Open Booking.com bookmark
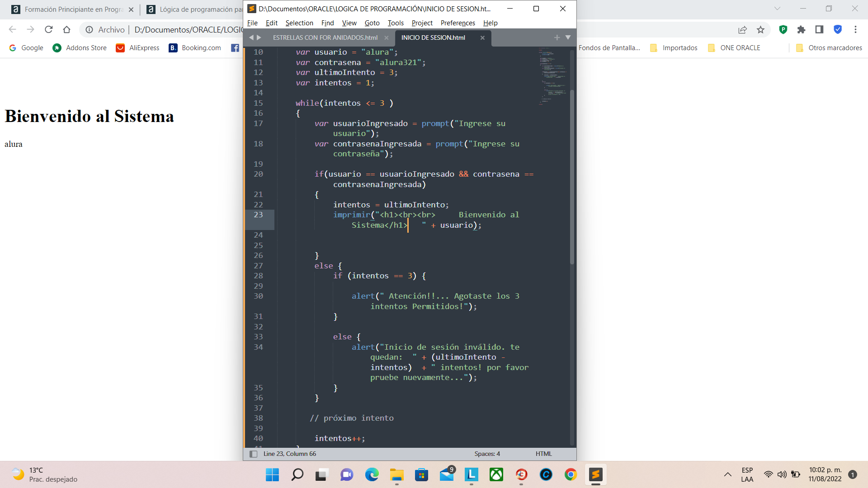The height and width of the screenshot is (488, 868). click(195, 48)
